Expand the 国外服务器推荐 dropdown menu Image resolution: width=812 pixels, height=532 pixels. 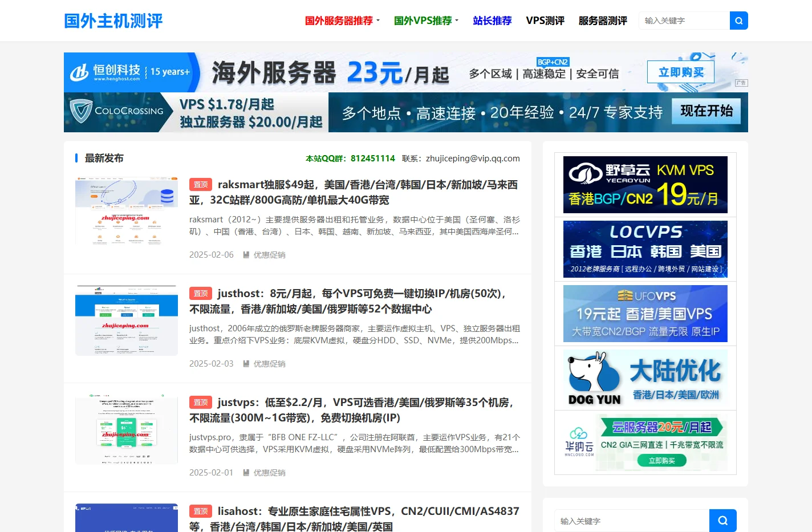click(342, 21)
